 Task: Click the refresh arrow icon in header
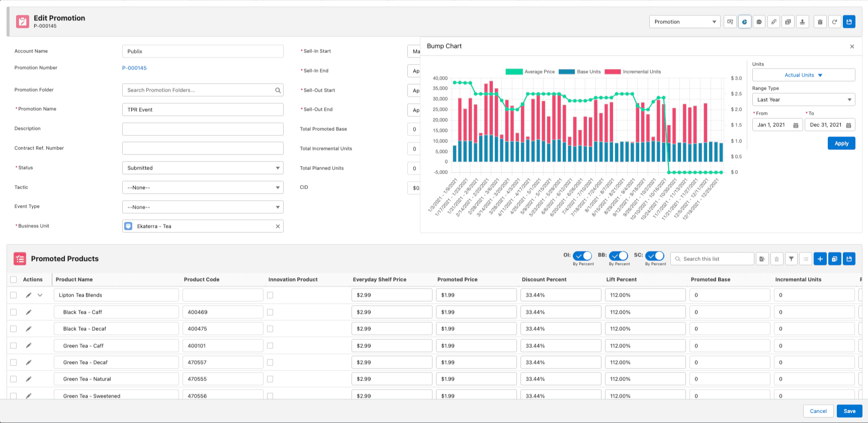pyautogui.click(x=835, y=22)
